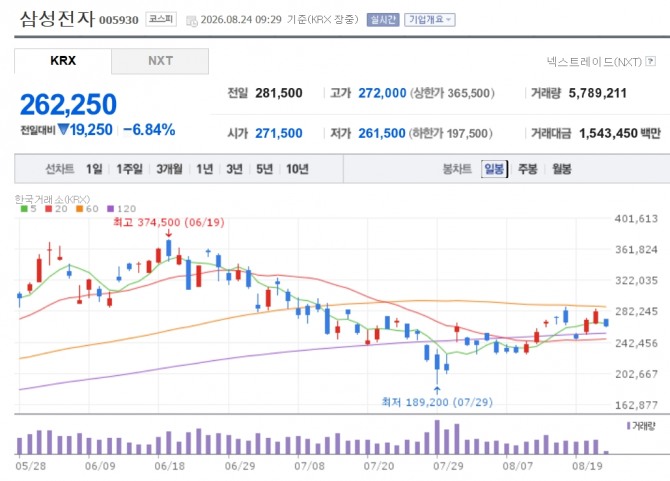Click the 한국거래소(KRX) chart label
This screenshot has height=481, width=670.
point(52,199)
